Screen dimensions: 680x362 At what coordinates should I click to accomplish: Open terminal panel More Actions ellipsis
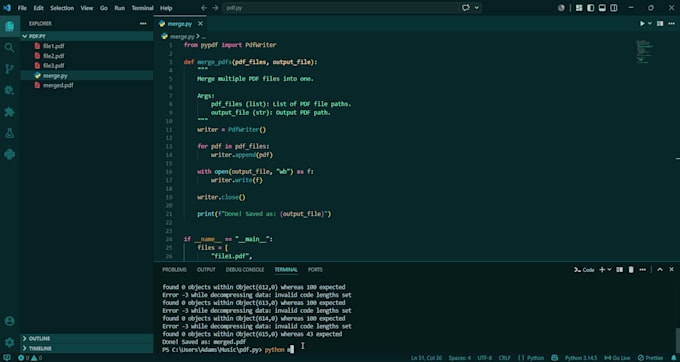click(x=643, y=270)
